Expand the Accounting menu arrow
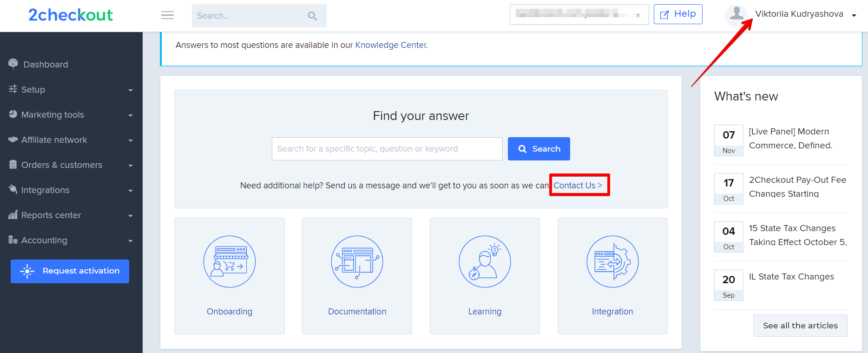 coord(131,241)
